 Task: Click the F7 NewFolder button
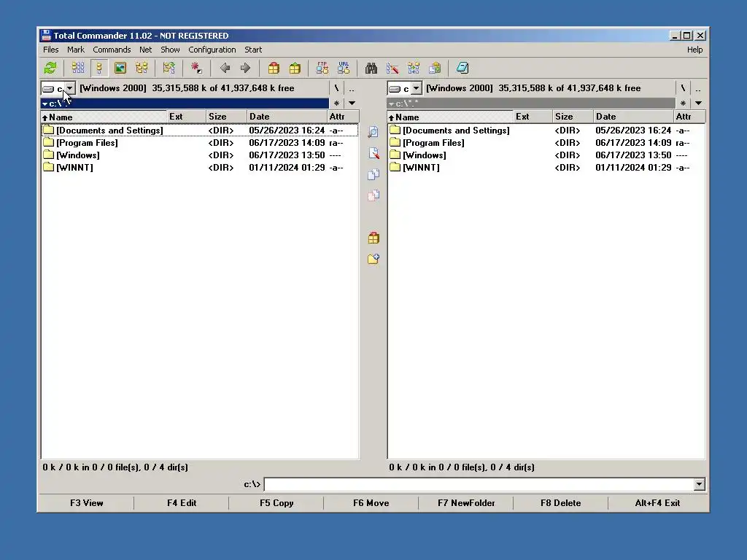[x=466, y=503]
